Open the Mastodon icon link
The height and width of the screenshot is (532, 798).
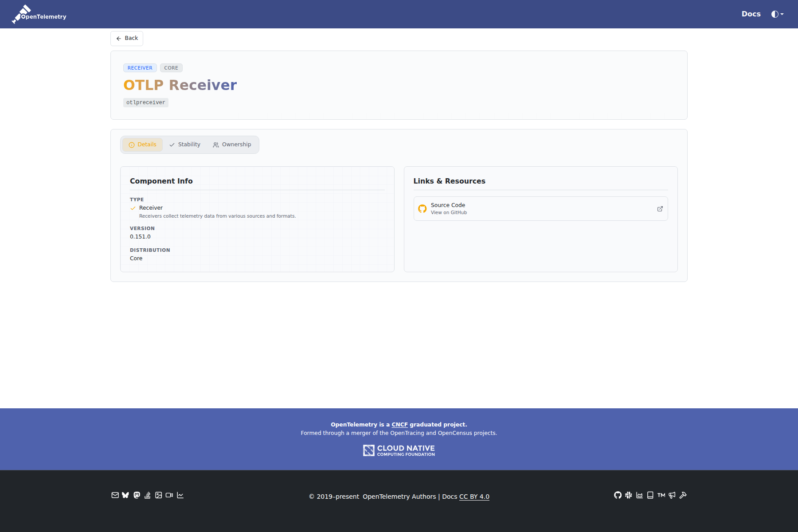coord(137,495)
